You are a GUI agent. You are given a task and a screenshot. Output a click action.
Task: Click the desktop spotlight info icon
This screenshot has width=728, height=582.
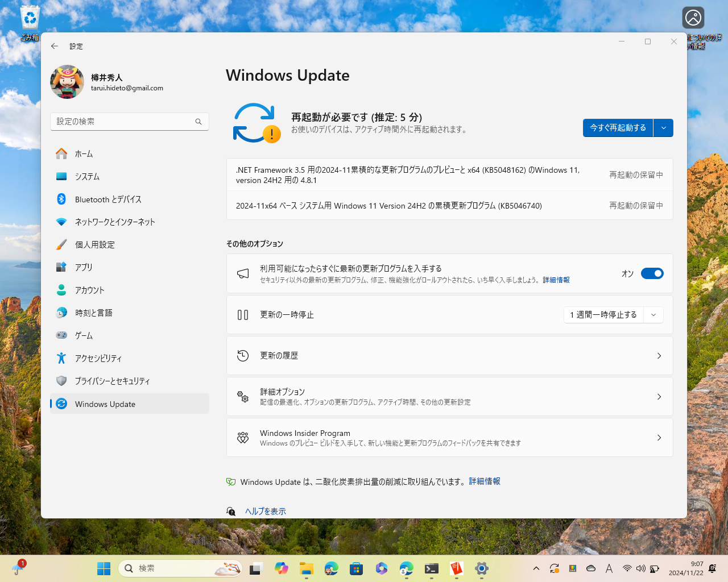coord(693,18)
